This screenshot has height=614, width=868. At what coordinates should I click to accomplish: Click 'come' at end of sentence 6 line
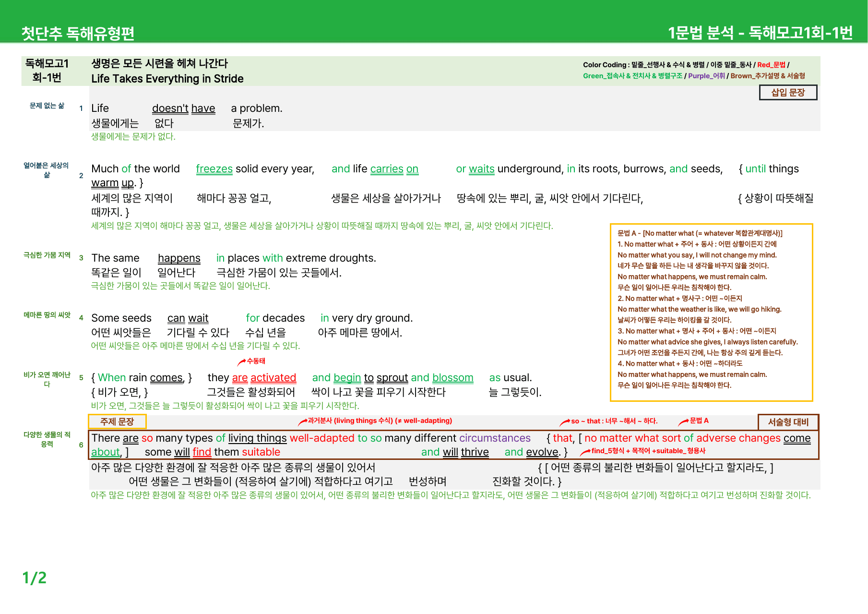tap(797, 438)
